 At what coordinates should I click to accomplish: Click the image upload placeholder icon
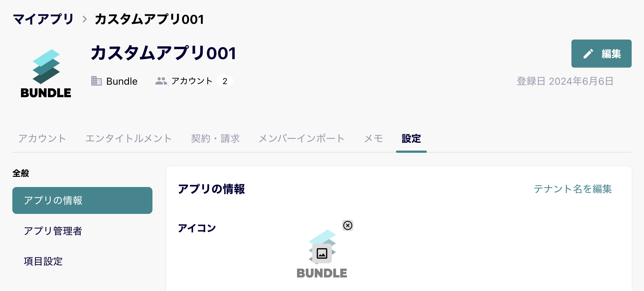322,253
